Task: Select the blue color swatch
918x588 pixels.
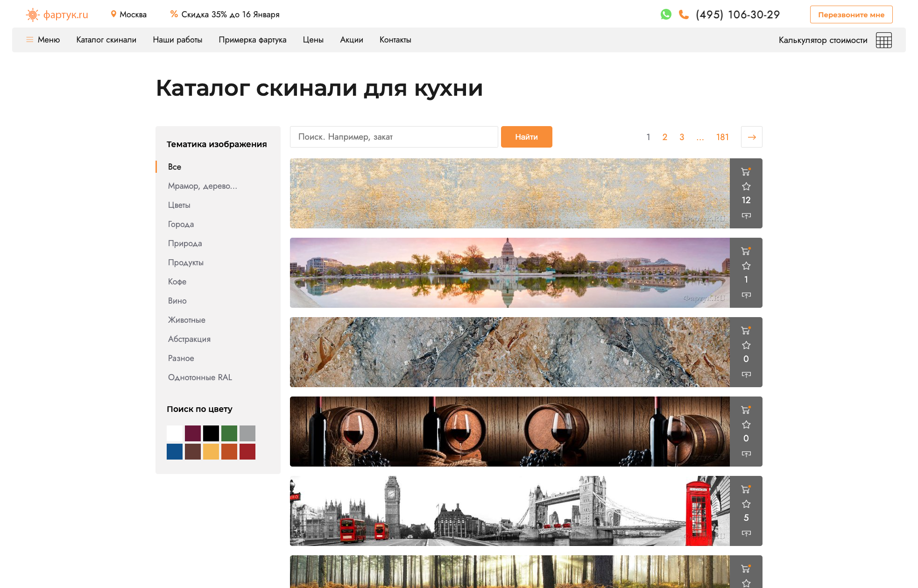Action: 175,452
